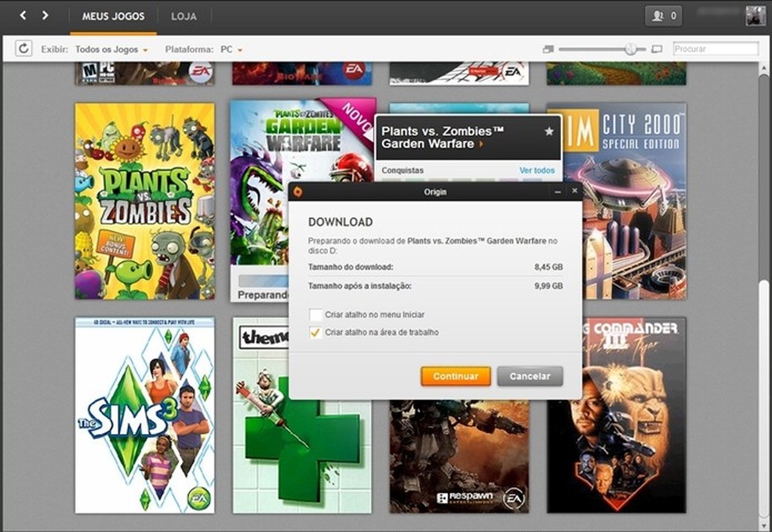The image size is (772, 532).
Task: Go forward with the right arrow
Action: 45,15
